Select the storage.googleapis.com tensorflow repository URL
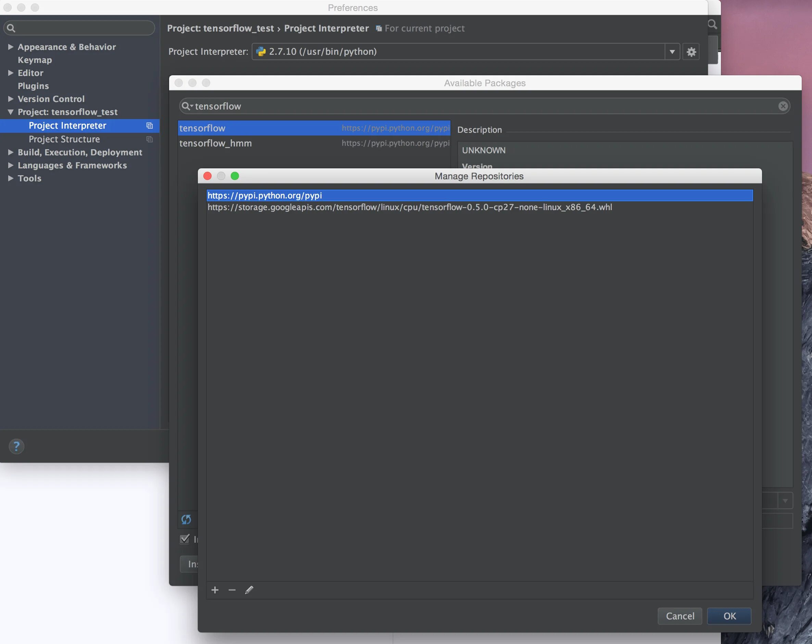The height and width of the screenshot is (644, 812). coord(409,207)
